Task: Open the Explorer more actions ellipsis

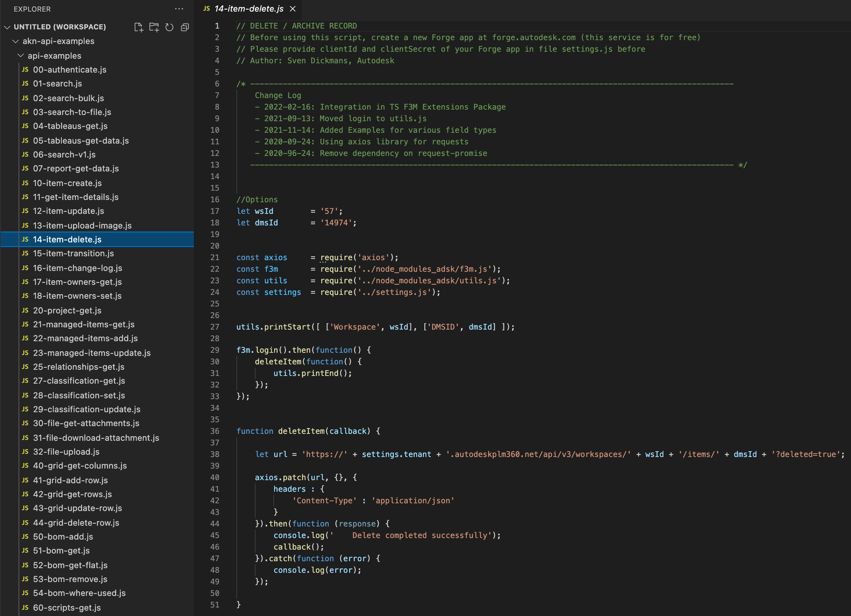Action: (179, 9)
